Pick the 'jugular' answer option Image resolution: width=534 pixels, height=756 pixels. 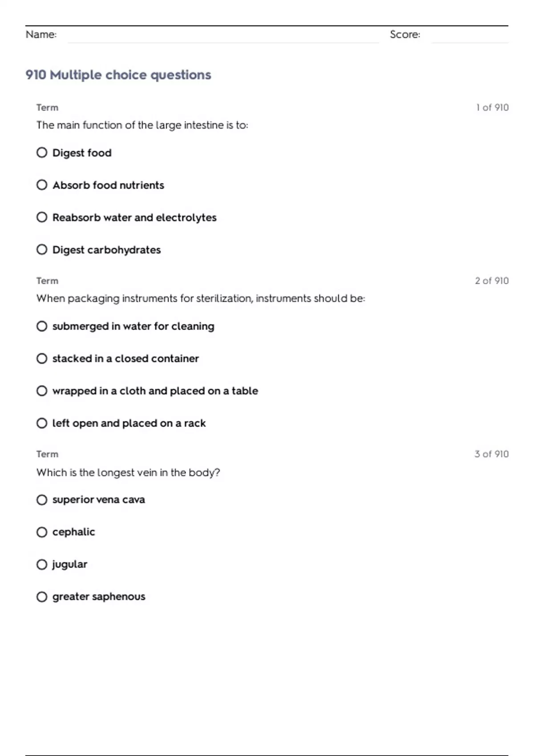(x=42, y=564)
